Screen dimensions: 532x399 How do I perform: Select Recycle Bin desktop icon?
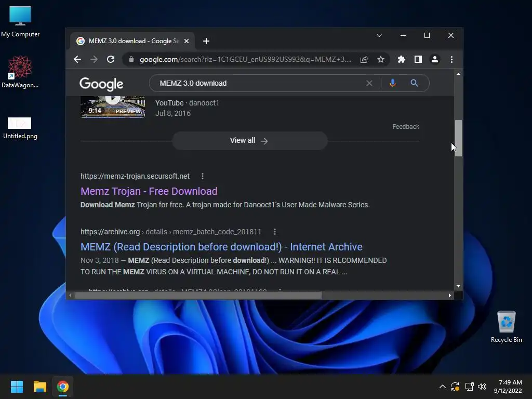point(506,327)
